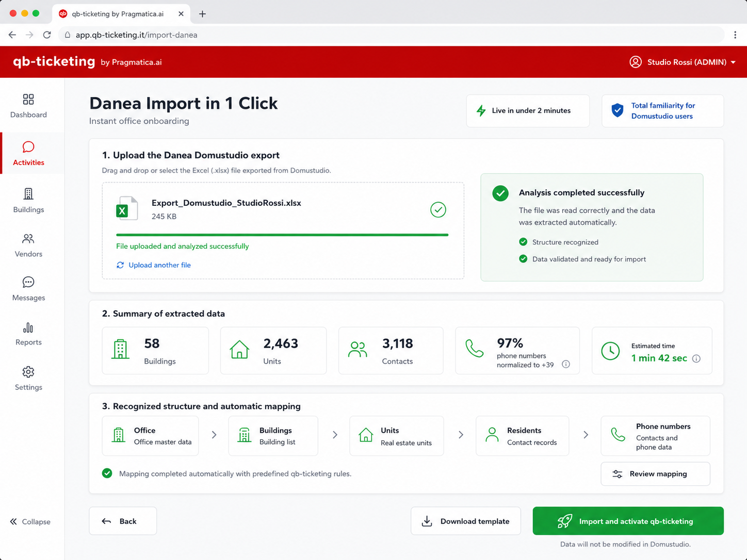Click the Back button
This screenshot has height=560, width=747.
123,521
